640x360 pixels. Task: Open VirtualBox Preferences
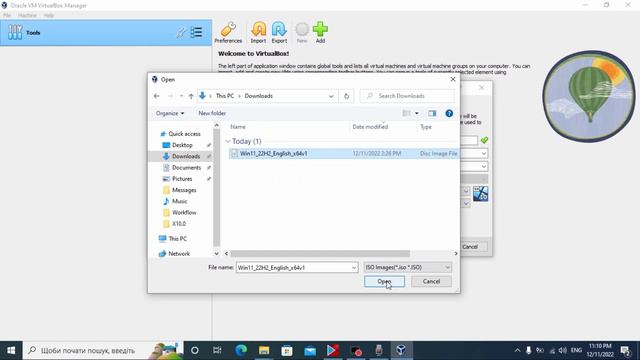click(228, 33)
